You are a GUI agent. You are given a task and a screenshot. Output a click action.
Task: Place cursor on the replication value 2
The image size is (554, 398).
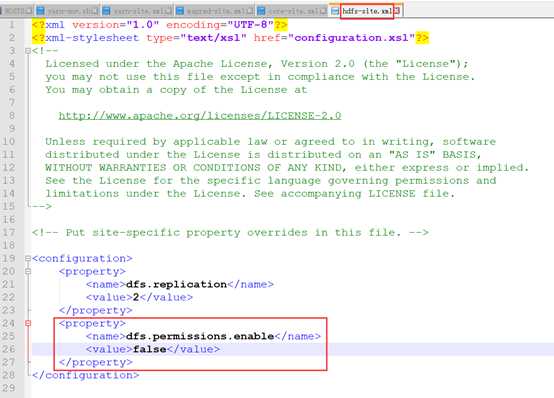coord(136,297)
